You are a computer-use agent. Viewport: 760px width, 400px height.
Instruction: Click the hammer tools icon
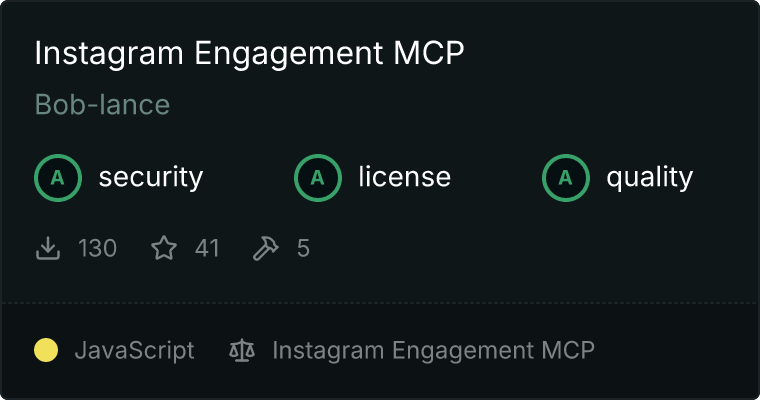point(266,248)
